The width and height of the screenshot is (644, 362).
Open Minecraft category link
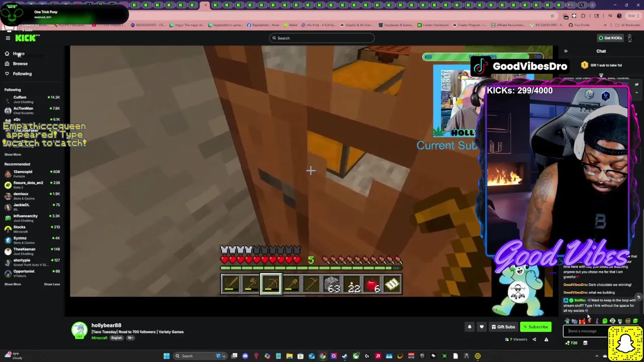point(99,338)
